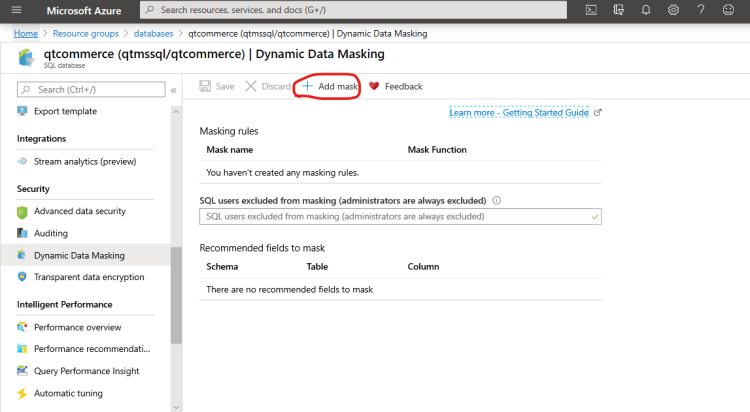
Task: Open Performance recommendations item
Action: point(92,348)
